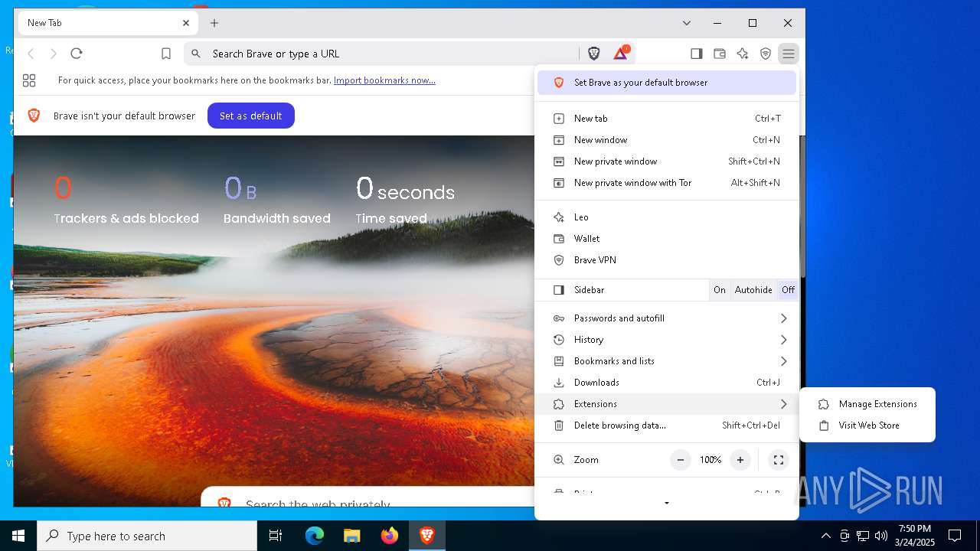980x551 pixels.
Task: Choose Delete browsing data
Action: pos(666,425)
